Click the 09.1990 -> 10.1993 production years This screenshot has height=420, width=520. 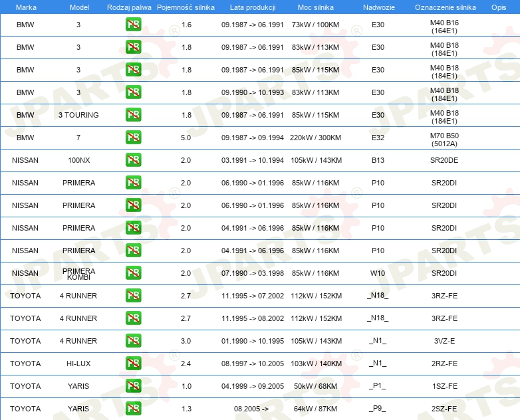coord(253,92)
